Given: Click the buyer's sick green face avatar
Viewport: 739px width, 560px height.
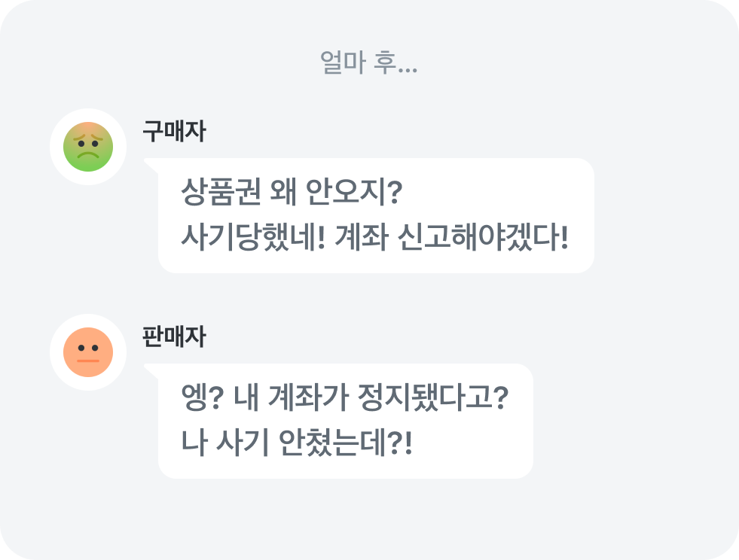Looking at the screenshot, I should [87, 147].
